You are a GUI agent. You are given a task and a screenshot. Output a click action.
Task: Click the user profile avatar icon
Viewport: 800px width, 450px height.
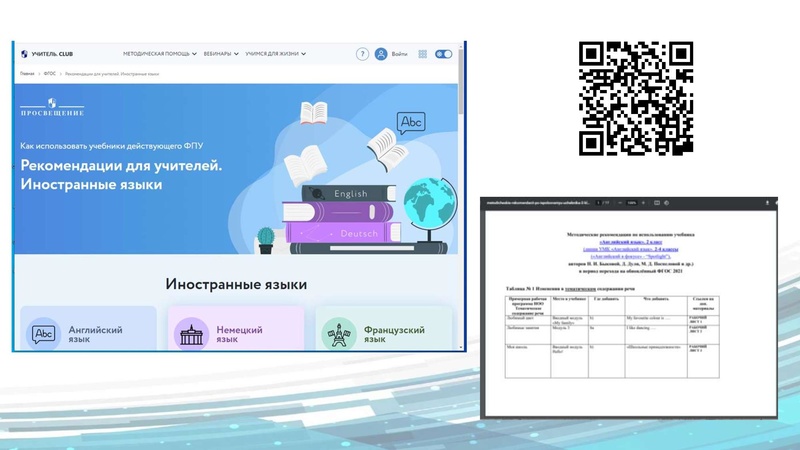381,54
